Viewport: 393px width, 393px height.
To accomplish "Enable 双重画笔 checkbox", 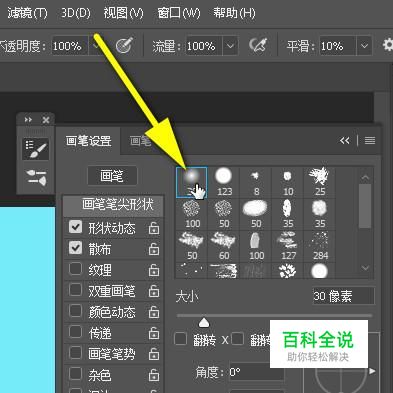I will point(76,290).
